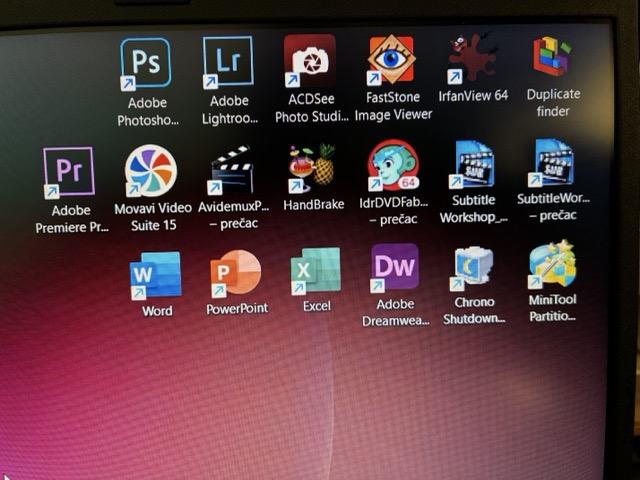
Task: Select the PowerPoint shortcut icon
Action: tap(236, 274)
